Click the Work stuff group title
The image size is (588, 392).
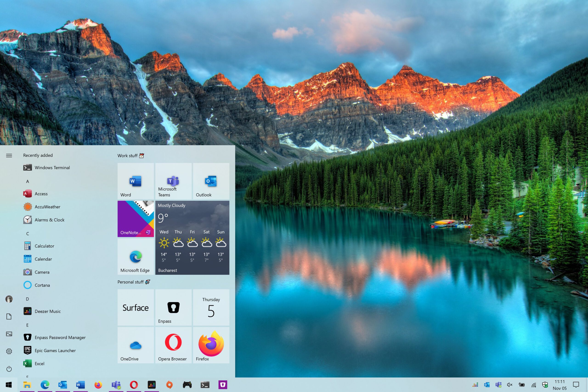coord(131,155)
